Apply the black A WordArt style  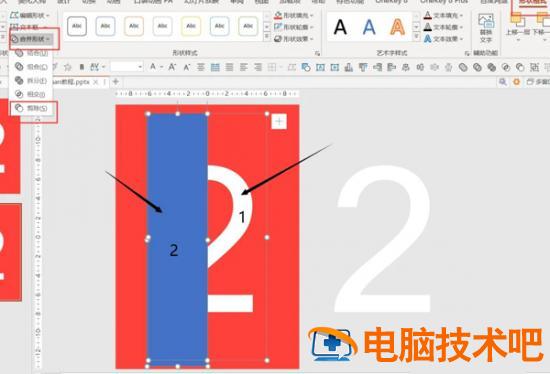[340, 27]
